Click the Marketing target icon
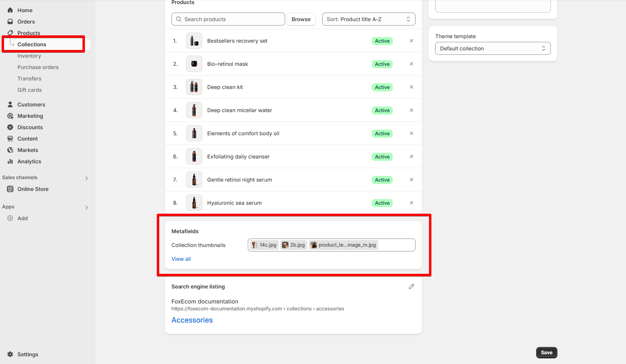This screenshot has height=364, width=626. (x=10, y=116)
